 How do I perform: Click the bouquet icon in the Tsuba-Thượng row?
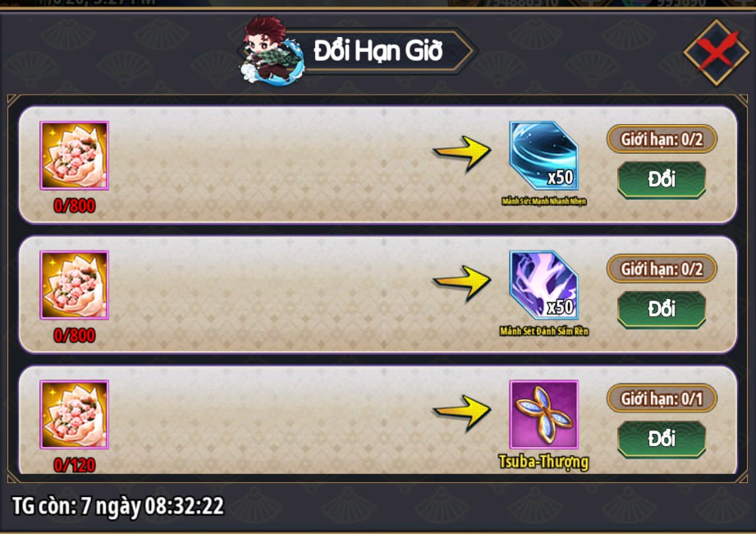point(74,414)
